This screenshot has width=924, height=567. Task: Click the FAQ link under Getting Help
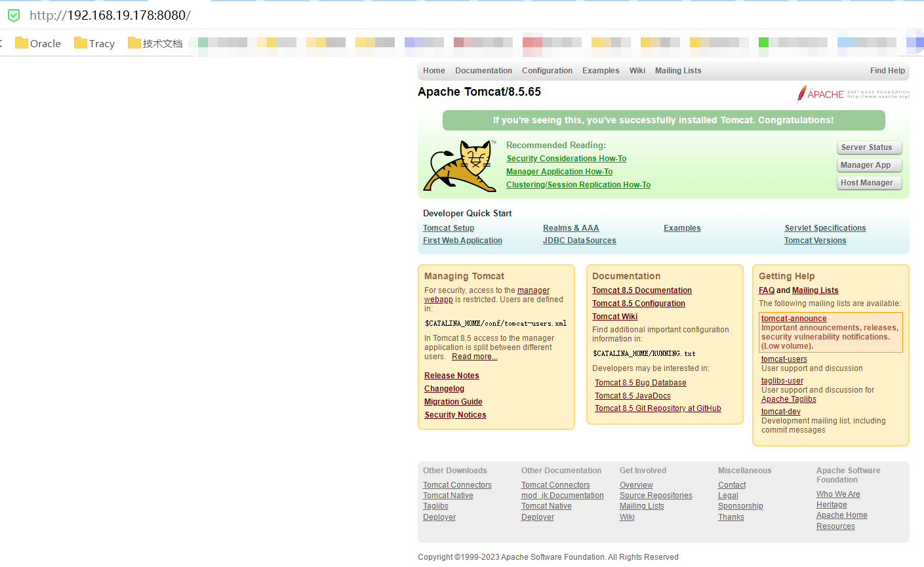(766, 290)
